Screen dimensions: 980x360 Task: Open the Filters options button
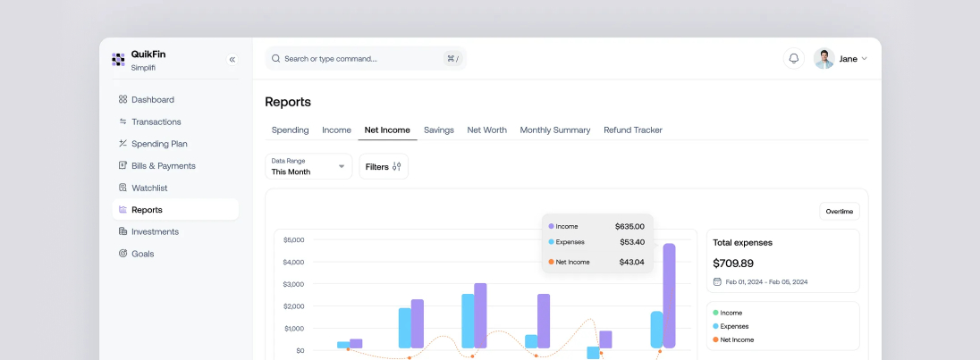(384, 166)
